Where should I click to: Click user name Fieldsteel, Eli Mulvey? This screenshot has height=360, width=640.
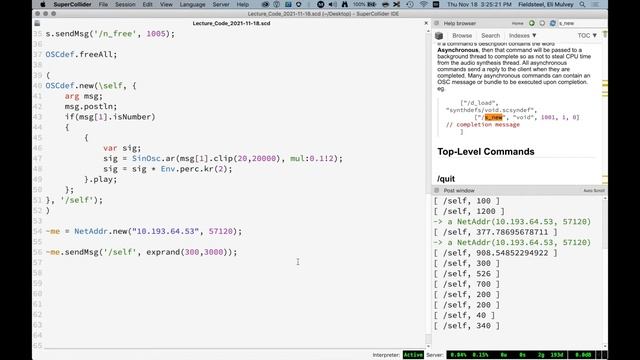click(x=546, y=4)
